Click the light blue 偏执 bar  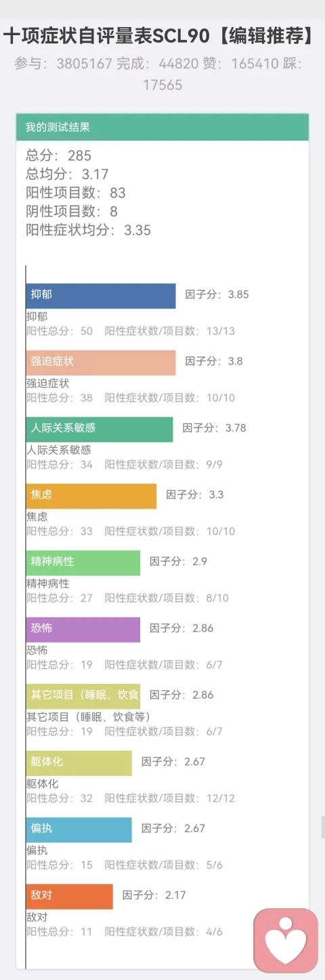click(79, 829)
